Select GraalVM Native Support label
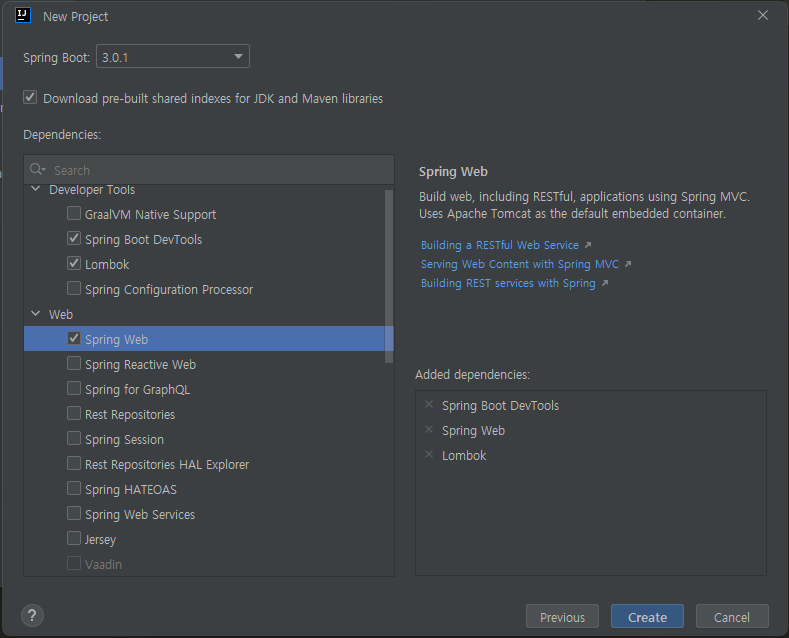 click(x=150, y=215)
